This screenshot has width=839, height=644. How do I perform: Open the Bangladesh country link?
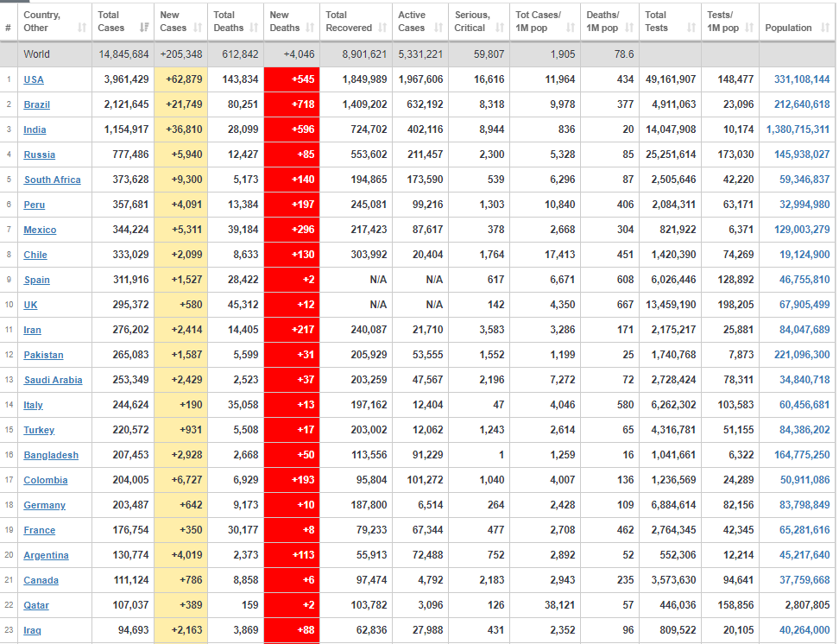[51, 455]
